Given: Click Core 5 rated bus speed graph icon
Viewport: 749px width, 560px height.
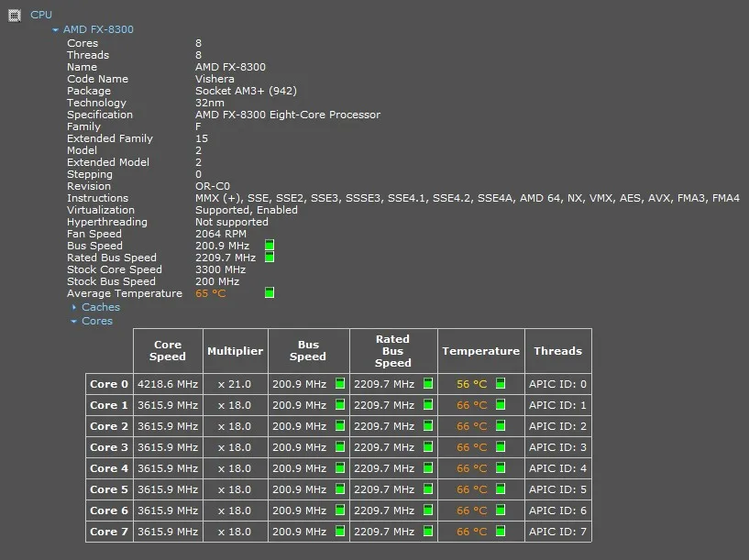Looking at the screenshot, I should pyautogui.click(x=428, y=489).
